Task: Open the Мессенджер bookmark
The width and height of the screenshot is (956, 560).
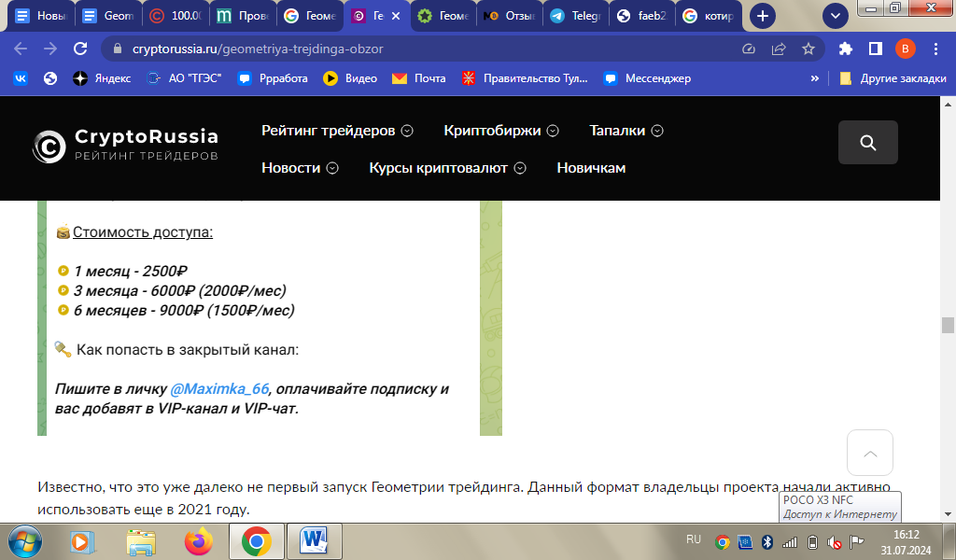Action: 647,78
